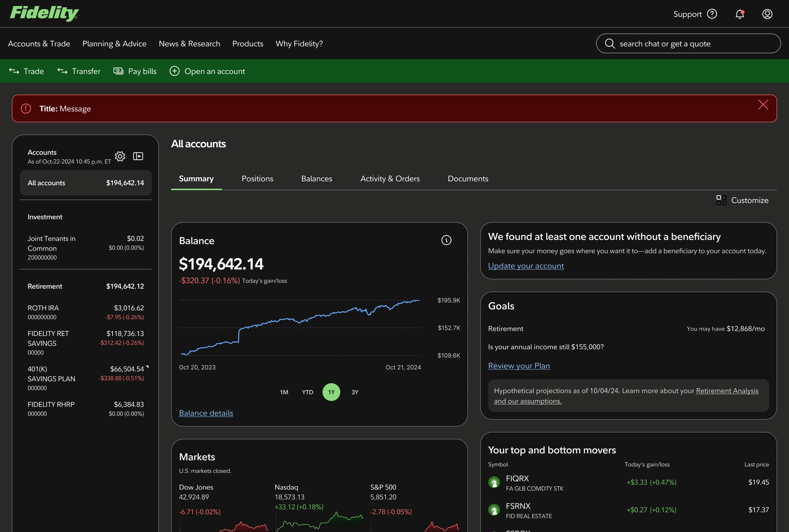Viewport: 789px width, 532px height.
Task: Open notifications bell icon
Action: 739,14
